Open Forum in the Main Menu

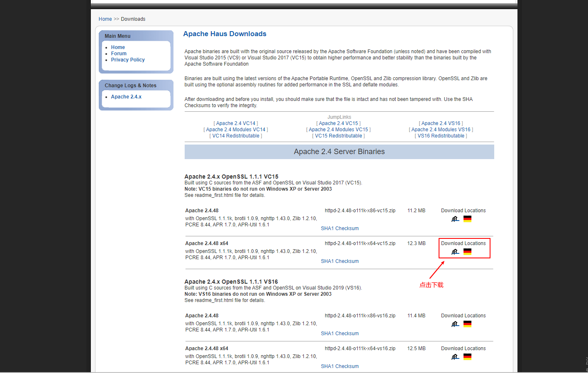(119, 54)
